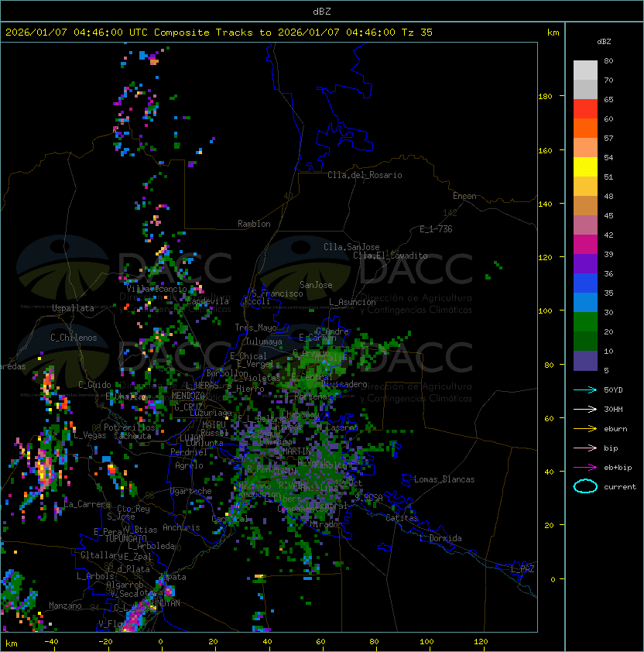644x652 pixels.
Task: Click the 'Composite Tracks' header text
Action: coord(204,33)
